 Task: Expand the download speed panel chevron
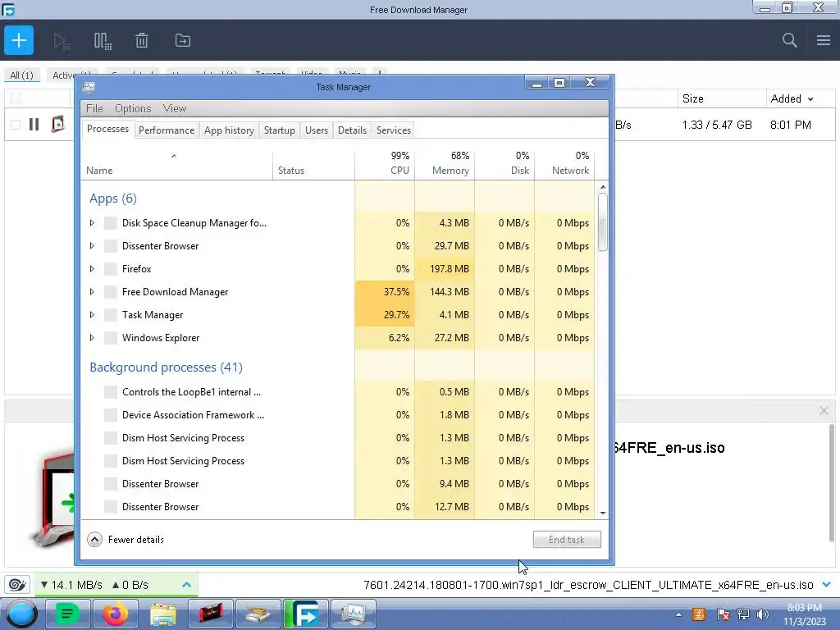pyautogui.click(x=186, y=584)
